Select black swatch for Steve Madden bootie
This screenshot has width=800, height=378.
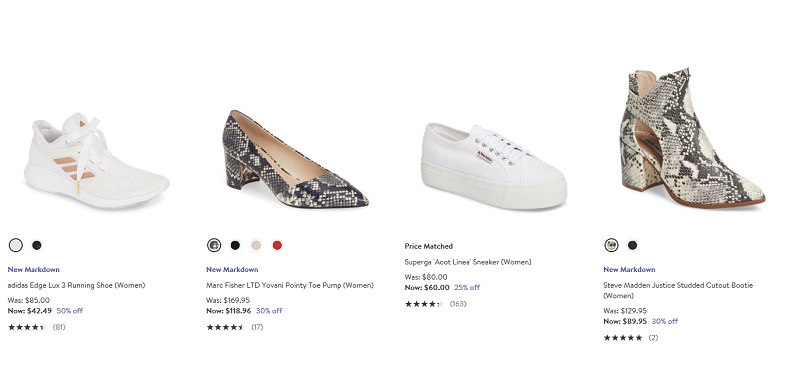coord(632,245)
